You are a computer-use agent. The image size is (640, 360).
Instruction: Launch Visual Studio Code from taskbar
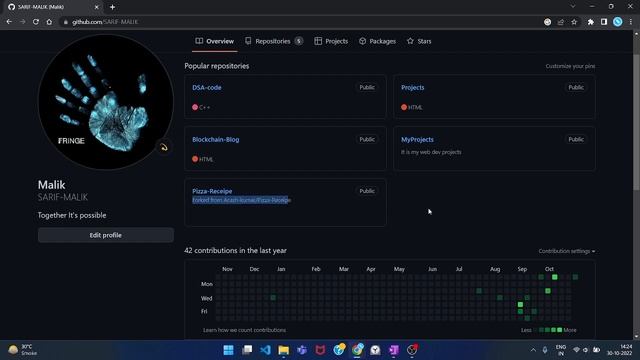[x=265, y=350]
